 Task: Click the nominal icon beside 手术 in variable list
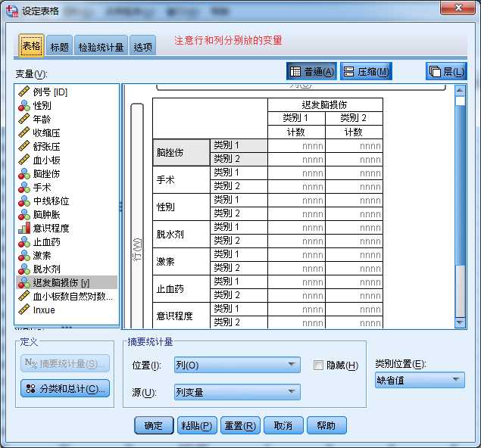[24, 187]
